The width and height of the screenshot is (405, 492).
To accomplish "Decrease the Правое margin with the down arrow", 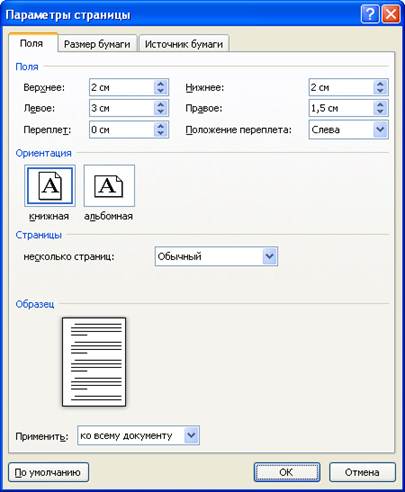I will (380, 112).
